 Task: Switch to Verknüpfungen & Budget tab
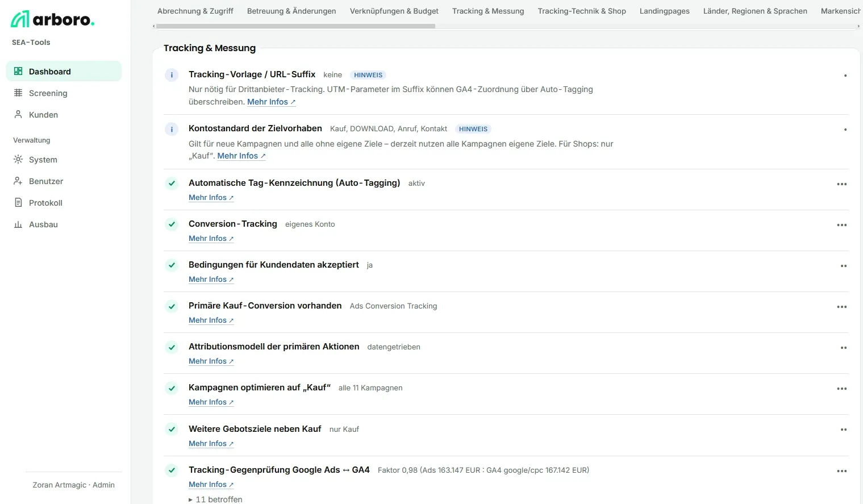pos(394,11)
